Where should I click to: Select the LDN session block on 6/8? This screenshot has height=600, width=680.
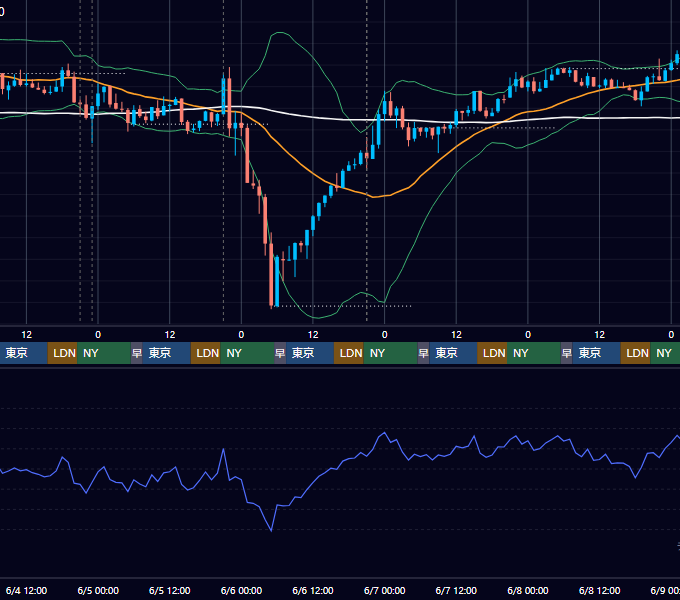(635, 353)
